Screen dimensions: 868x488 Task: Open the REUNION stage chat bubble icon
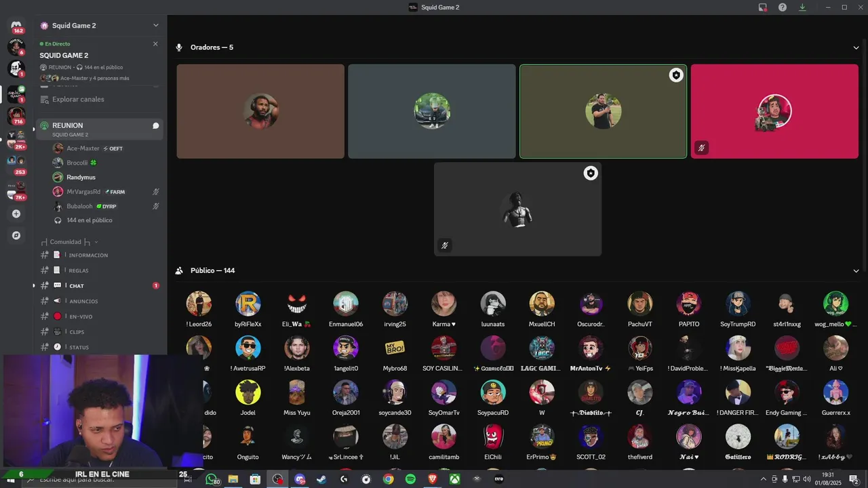click(155, 125)
